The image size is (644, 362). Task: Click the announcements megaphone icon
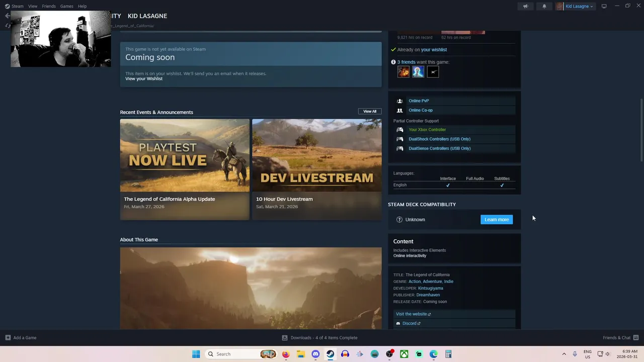click(x=525, y=6)
